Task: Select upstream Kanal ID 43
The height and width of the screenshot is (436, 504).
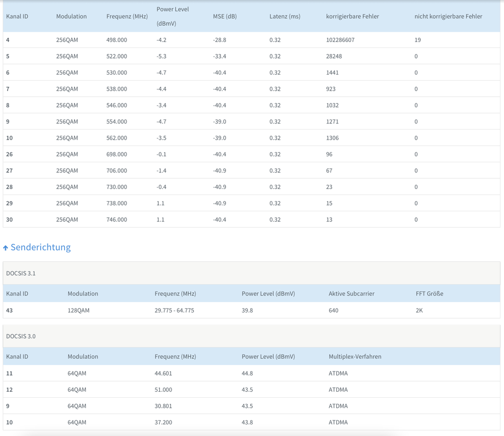Action: point(9,310)
